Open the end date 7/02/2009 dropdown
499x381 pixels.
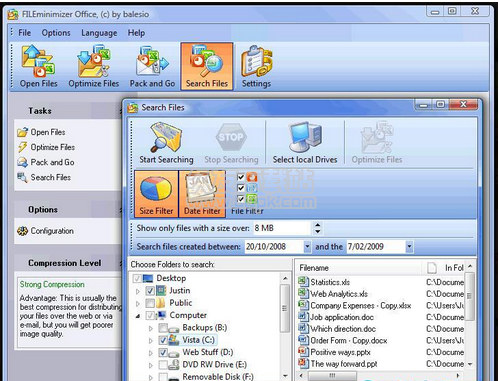409,247
